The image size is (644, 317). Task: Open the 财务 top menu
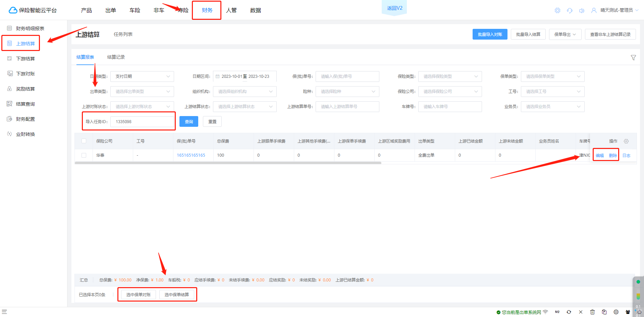pos(207,10)
